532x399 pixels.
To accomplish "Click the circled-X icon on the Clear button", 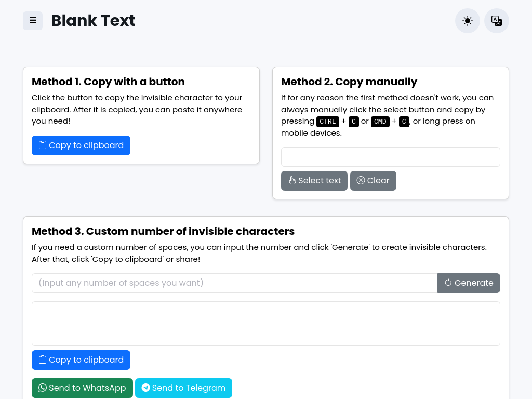I will [x=361, y=181].
